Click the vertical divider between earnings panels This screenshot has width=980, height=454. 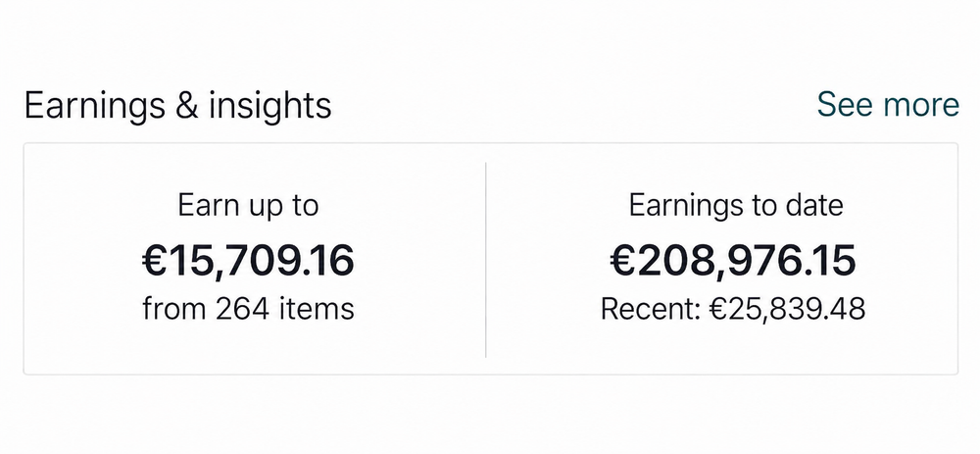[486, 260]
